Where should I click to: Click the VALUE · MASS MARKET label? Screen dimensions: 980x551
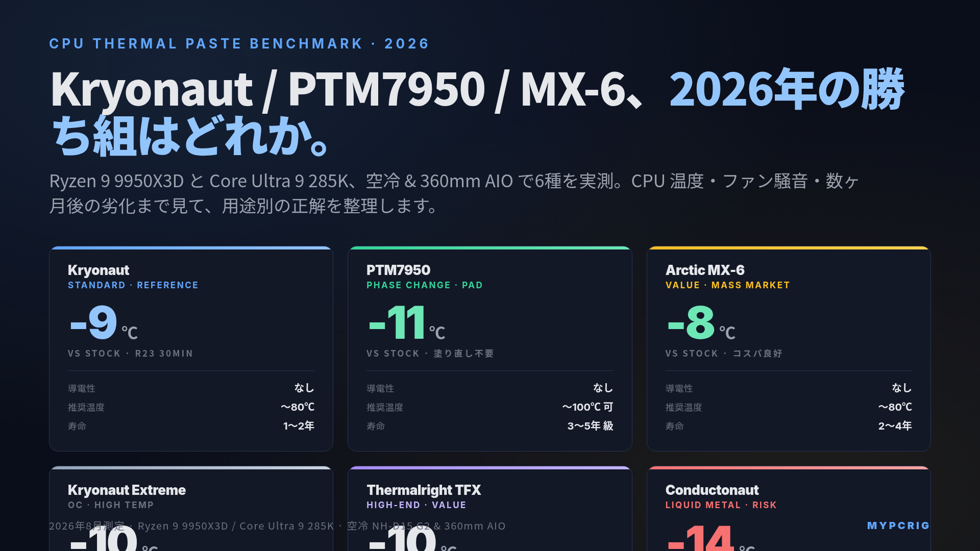(728, 285)
